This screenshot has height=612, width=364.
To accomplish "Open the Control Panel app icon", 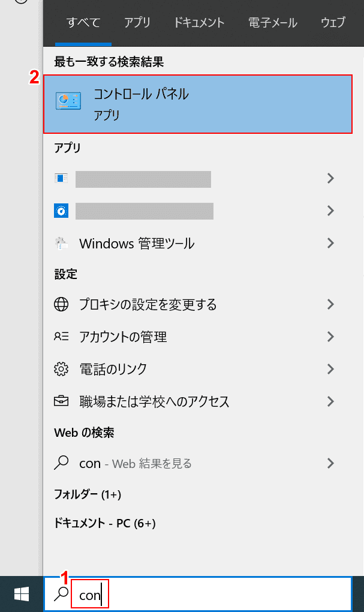I will [68, 101].
